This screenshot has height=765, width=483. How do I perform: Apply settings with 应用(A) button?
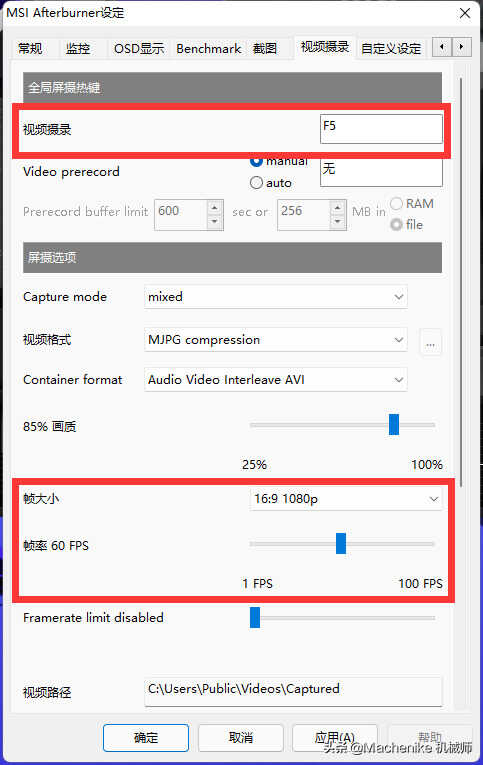click(335, 738)
